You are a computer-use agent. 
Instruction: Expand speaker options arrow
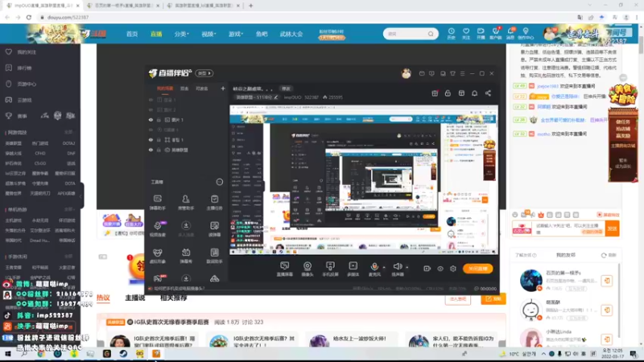(407, 268)
